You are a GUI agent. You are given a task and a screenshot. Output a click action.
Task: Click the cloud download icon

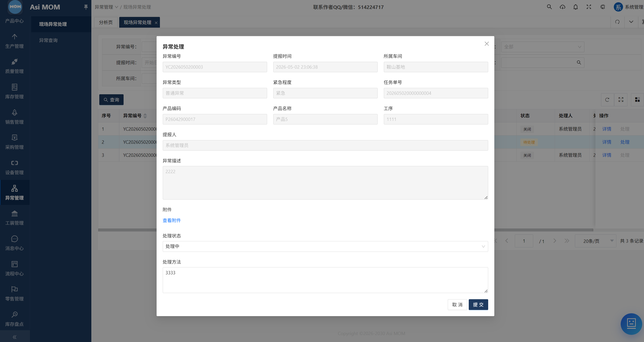[562, 7]
